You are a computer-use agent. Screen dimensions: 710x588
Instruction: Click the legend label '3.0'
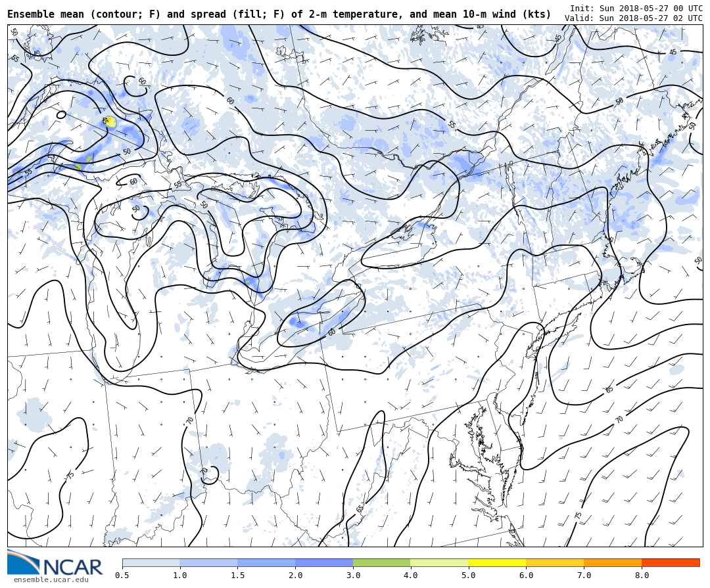(x=353, y=576)
